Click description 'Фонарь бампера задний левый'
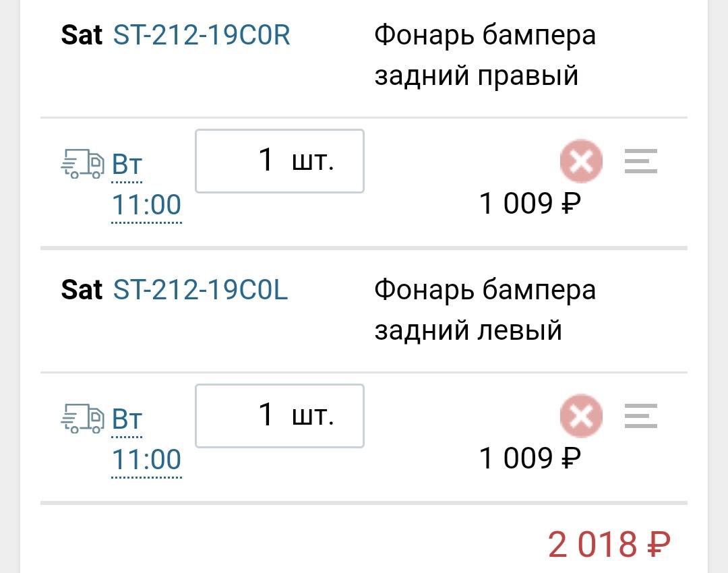This screenshot has height=573, width=728. [x=485, y=310]
